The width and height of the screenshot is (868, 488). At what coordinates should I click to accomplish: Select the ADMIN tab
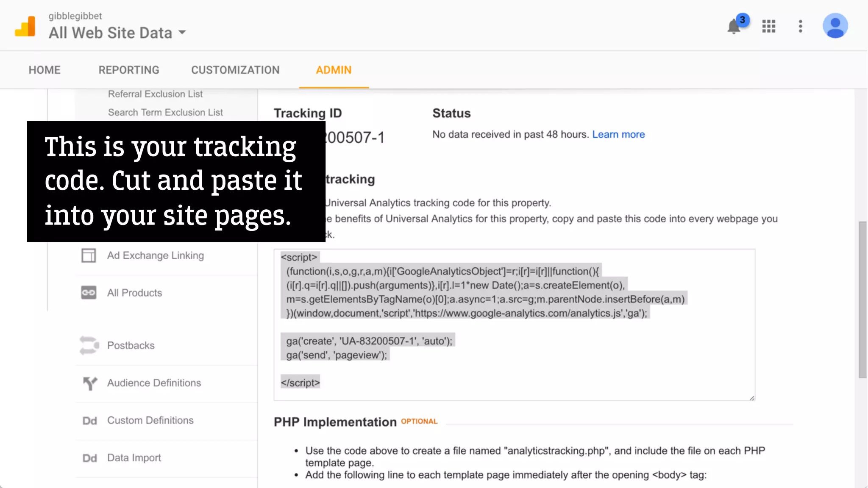[x=334, y=70]
